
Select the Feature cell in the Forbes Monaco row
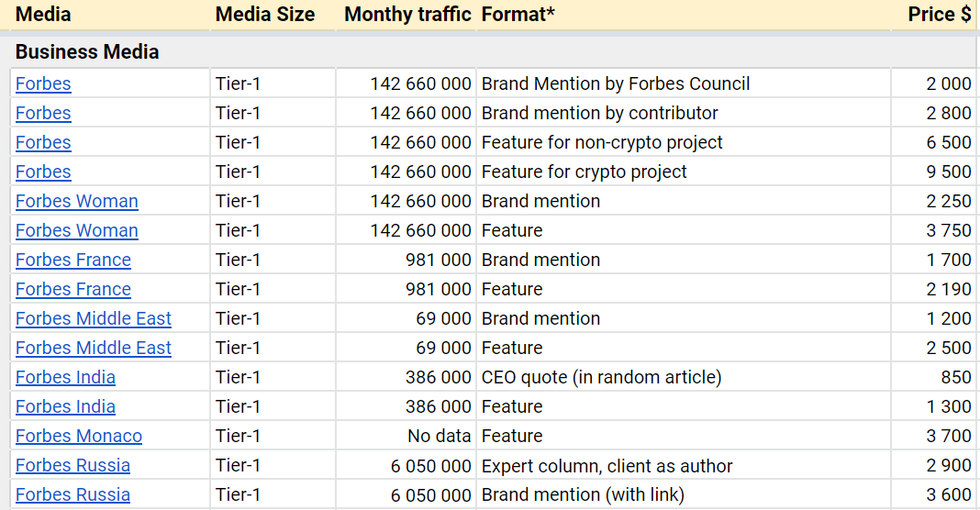tap(683, 437)
